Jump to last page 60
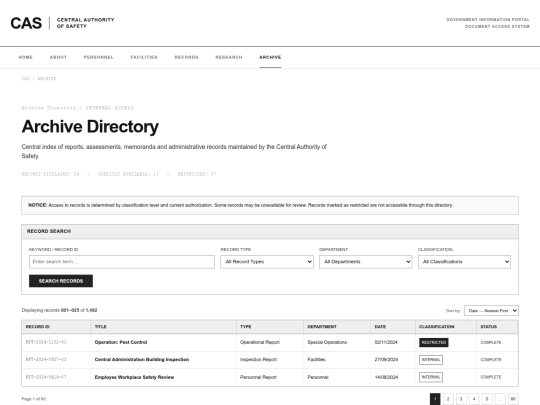The height and width of the screenshot is (405, 540). (513, 399)
